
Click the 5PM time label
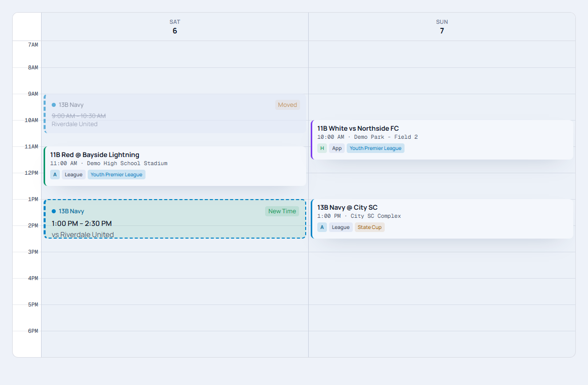pos(33,305)
